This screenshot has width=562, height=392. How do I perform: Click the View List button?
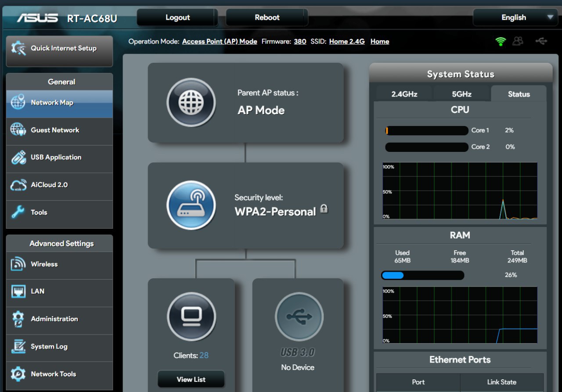coord(191,379)
